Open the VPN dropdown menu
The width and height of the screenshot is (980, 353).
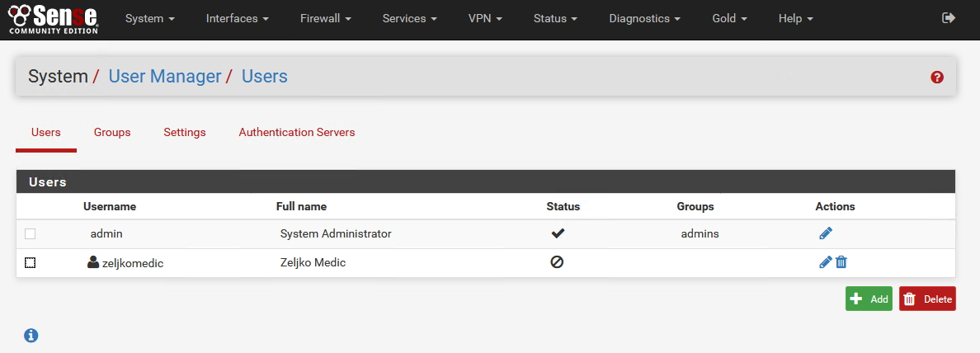click(486, 19)
